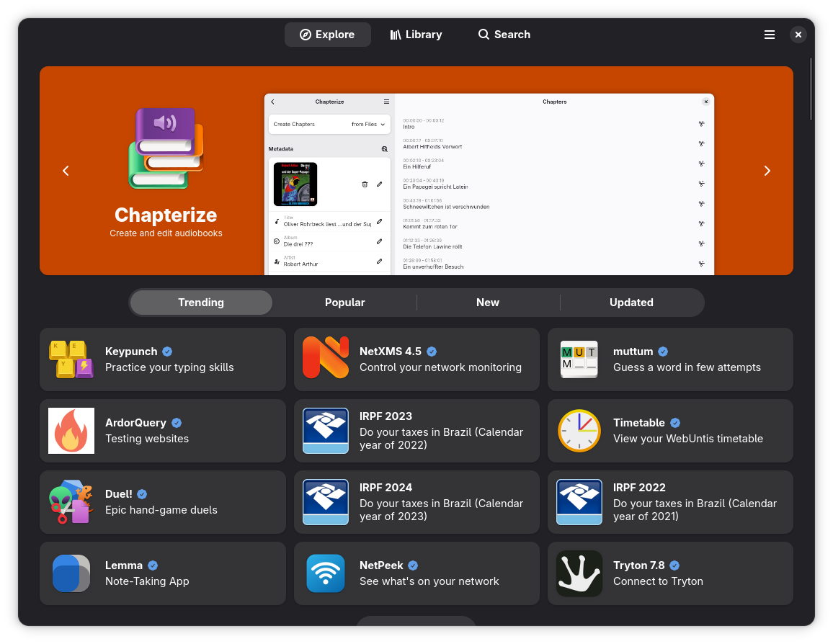Click 'Guess a word in few attempts'
833x644 pixels.
(687, 367)
